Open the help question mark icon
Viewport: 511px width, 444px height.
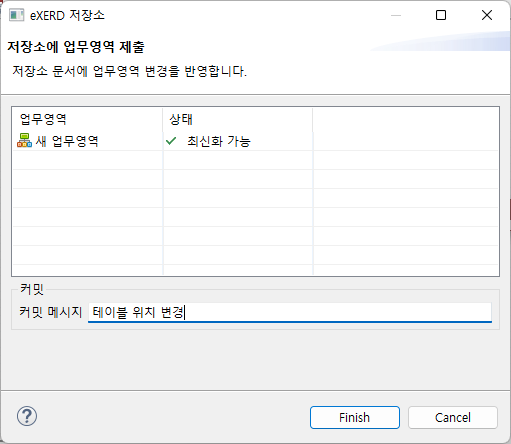(x=27, y=416)
